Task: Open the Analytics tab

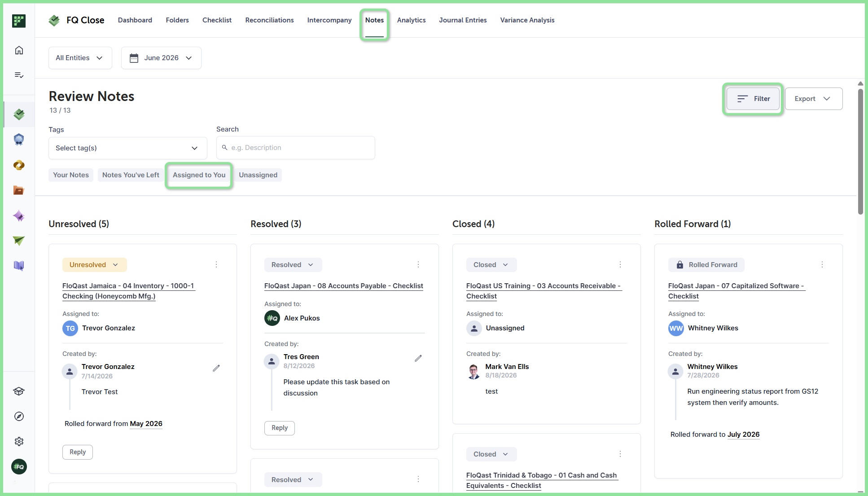Action: (411, 20)
